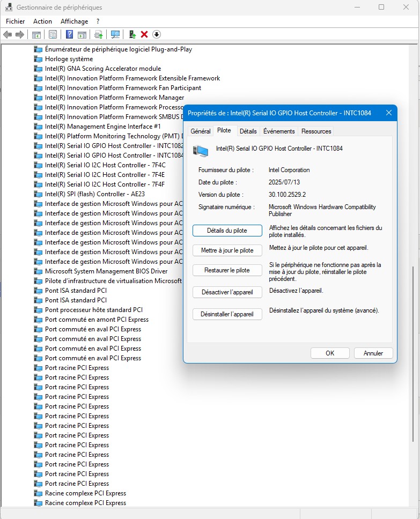
Task: Open the Fichier menu
Action: click(x=16, y=21)
